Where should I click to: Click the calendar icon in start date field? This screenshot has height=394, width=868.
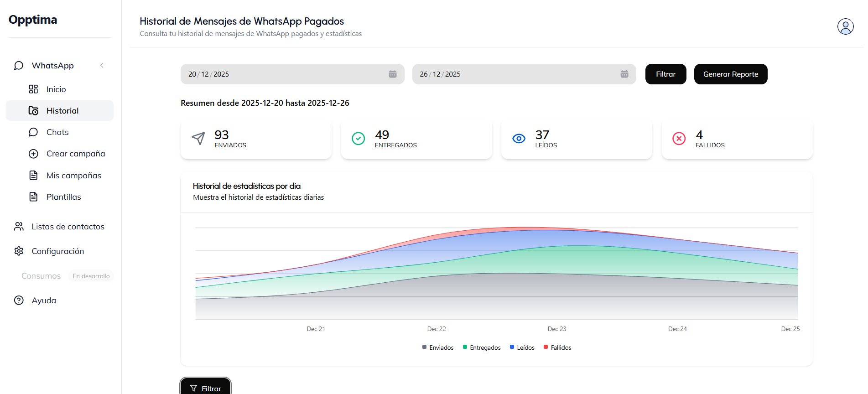click(x=392, y=74)
